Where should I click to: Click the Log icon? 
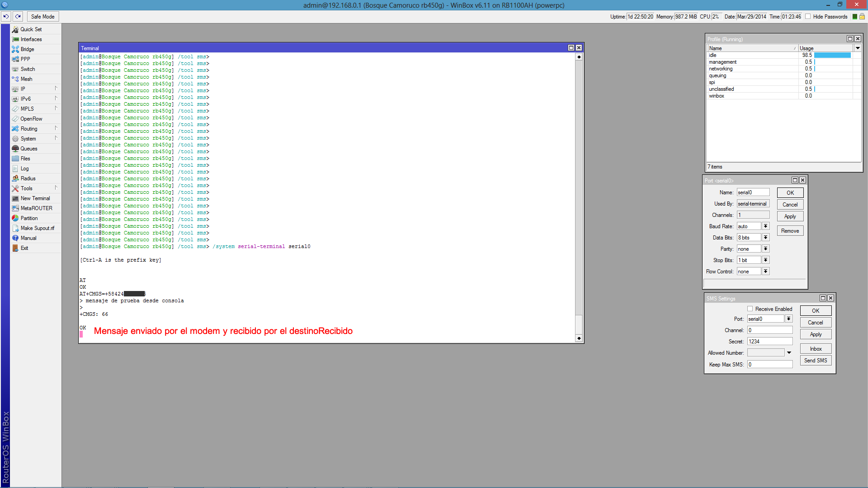click(x=15, y=169)
